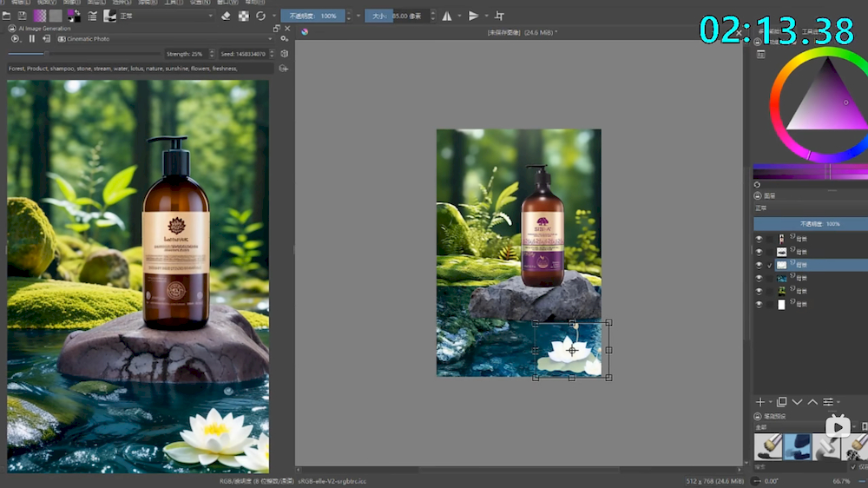
Task: Expand horizontal mirror options arrow
Action: click(459, 16)
